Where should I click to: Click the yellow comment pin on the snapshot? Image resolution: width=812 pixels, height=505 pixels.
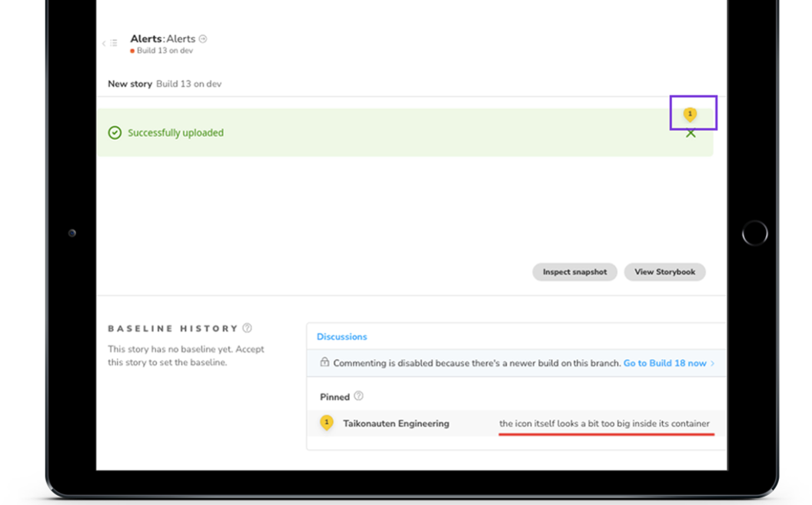[690, 115]
